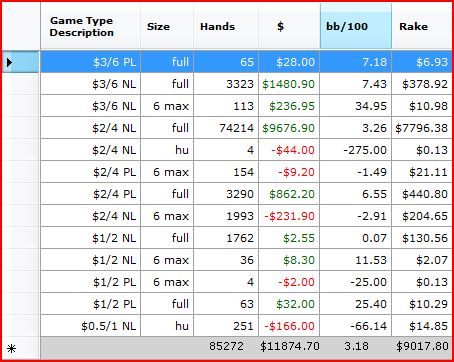Screen dimensions: 454x362
Task: Select the -1.49 bb/100 cell
Action: coord(356,172)
